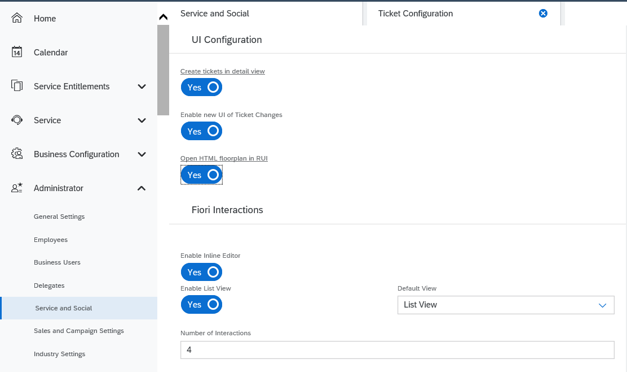Open Business Users under Administrator
This screenshot has width=627, height=372.
tap(57, 262)
